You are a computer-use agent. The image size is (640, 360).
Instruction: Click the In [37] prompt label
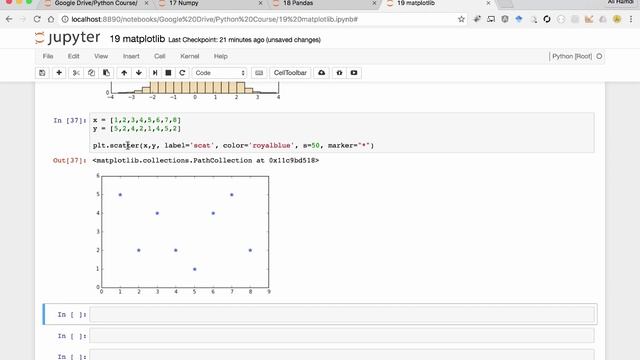(x=70, y=120)
